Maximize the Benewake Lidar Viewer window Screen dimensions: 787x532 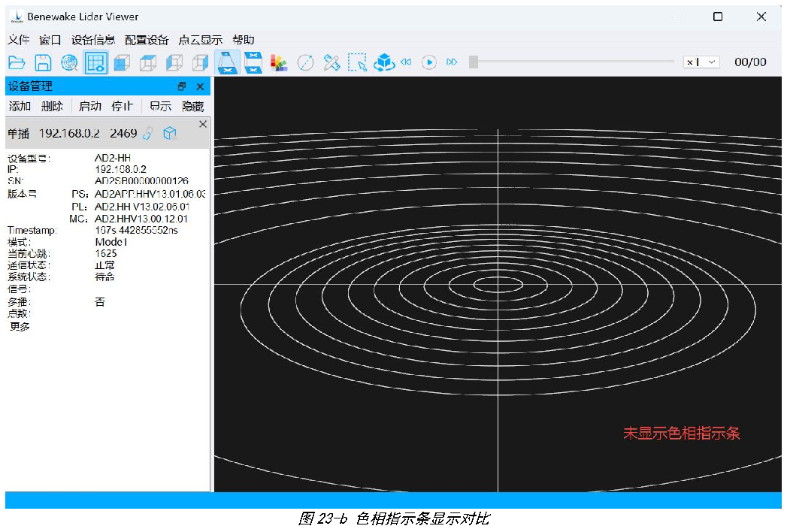[718, 17]
